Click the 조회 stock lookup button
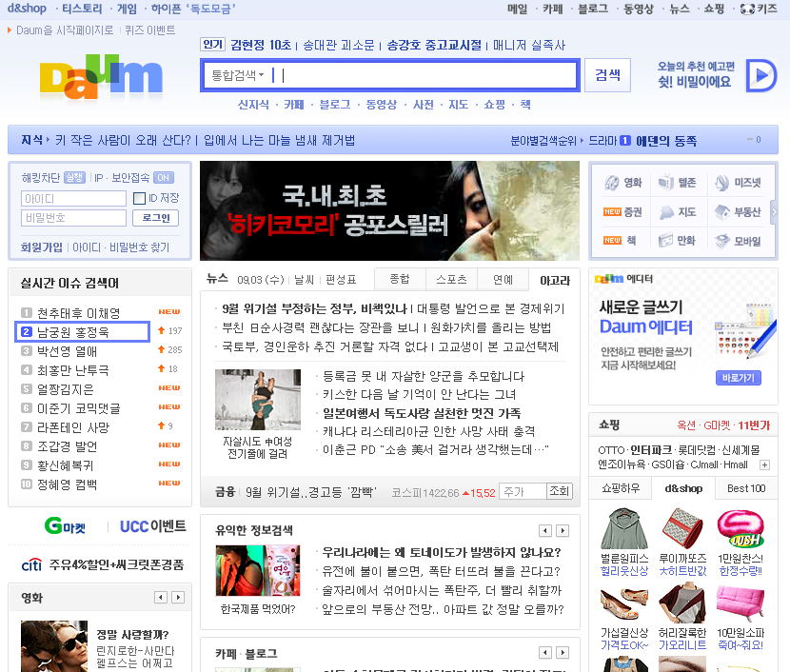Viewport: 790px width, 672px height. (560, 491)
